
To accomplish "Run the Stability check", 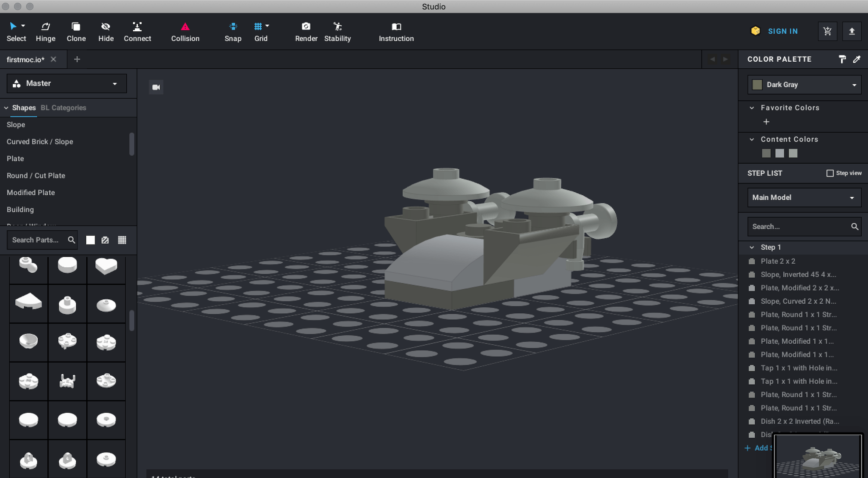I will [337, 31].
